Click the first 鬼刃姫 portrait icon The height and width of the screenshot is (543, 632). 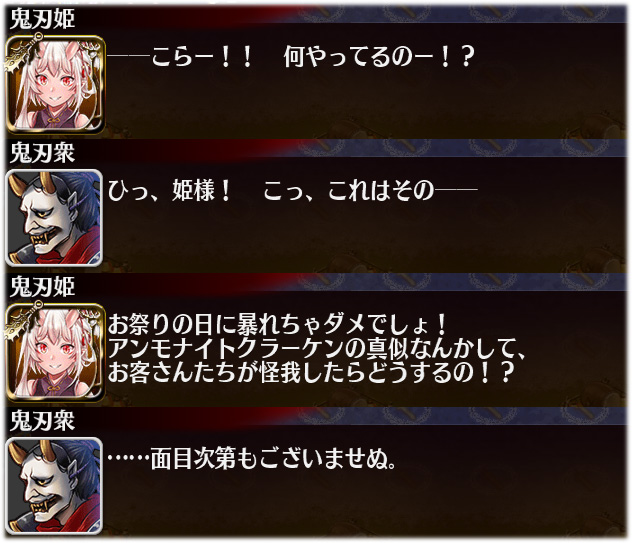pyautogui.click(x=56, y=84)
